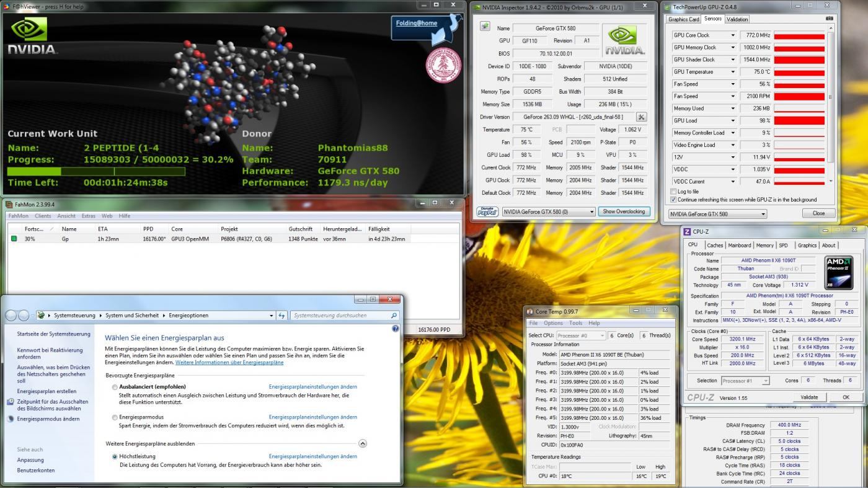Viewport: 868px width, 488px height.
Task: Select the Energiesparmodus power plan
Action: point(115,417)
